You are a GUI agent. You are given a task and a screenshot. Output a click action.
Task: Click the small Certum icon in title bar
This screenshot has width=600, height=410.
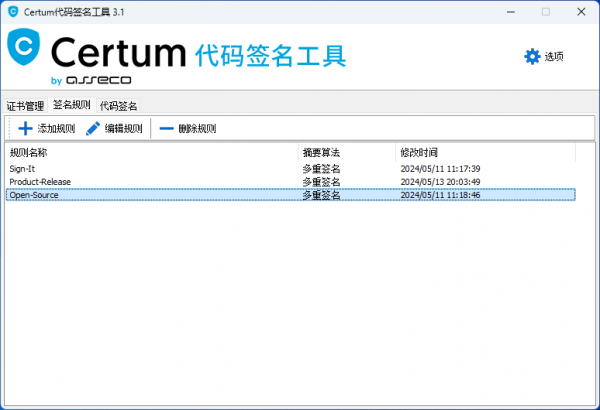pyautogui.click(x=13, y=11)
